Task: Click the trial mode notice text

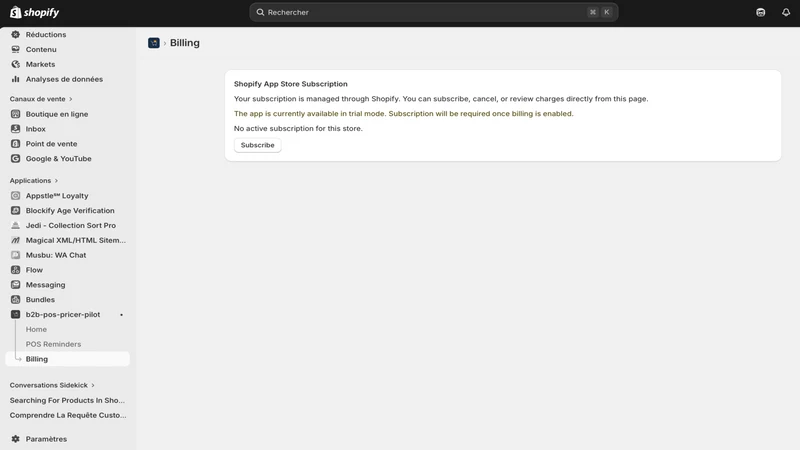Action: tap(404, 113)
